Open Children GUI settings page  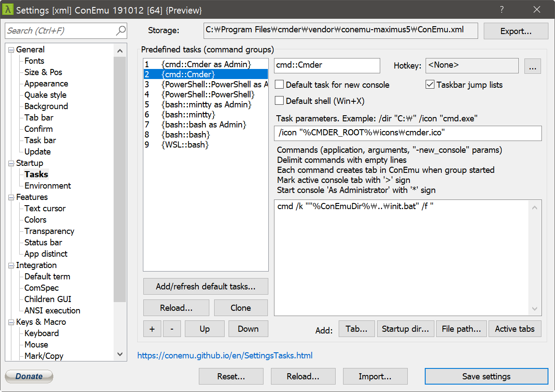point(48,299)
